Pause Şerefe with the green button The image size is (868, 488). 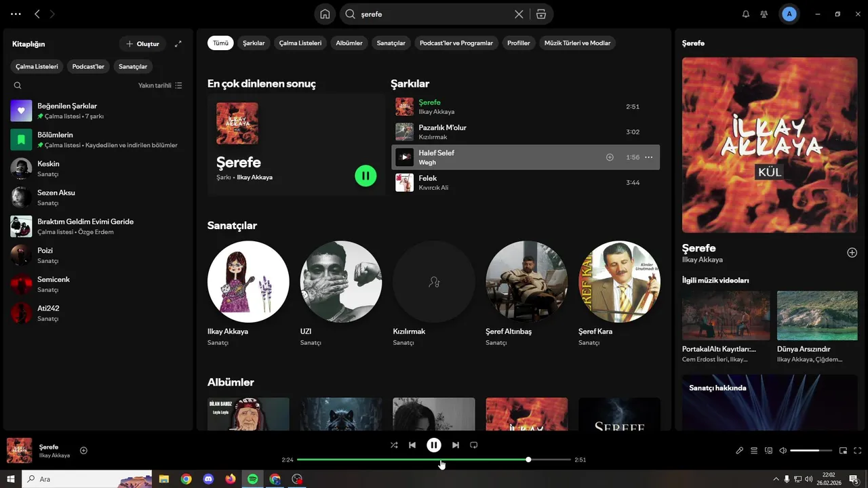pyautogui.click(x=366, y=176)
